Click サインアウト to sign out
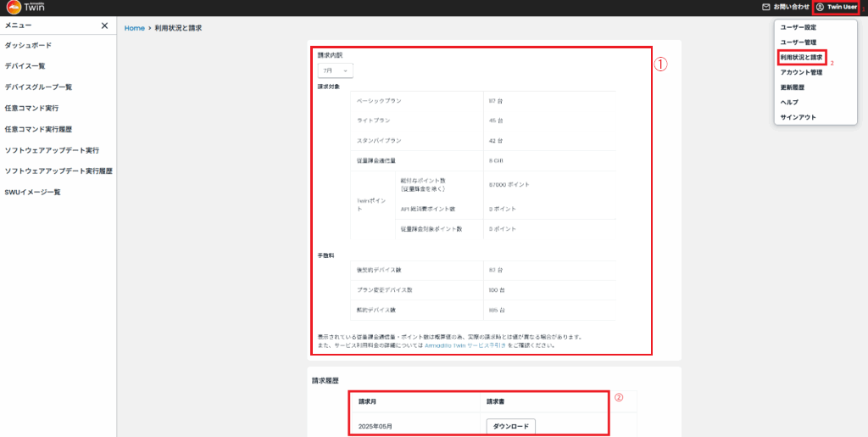Viewport: 868px width, 437px height. [798, 117]
